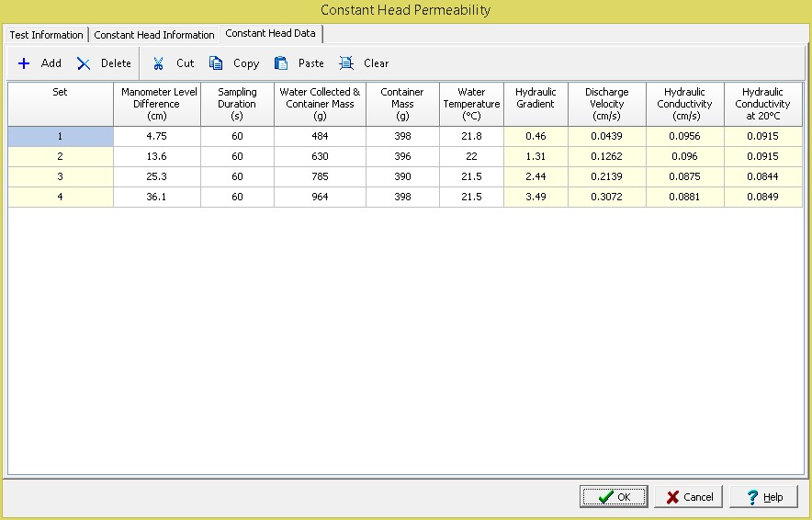Viewport: 812px width, 520px height.
Task: Select the Constant Head Data tab
Action: (270, 34)
